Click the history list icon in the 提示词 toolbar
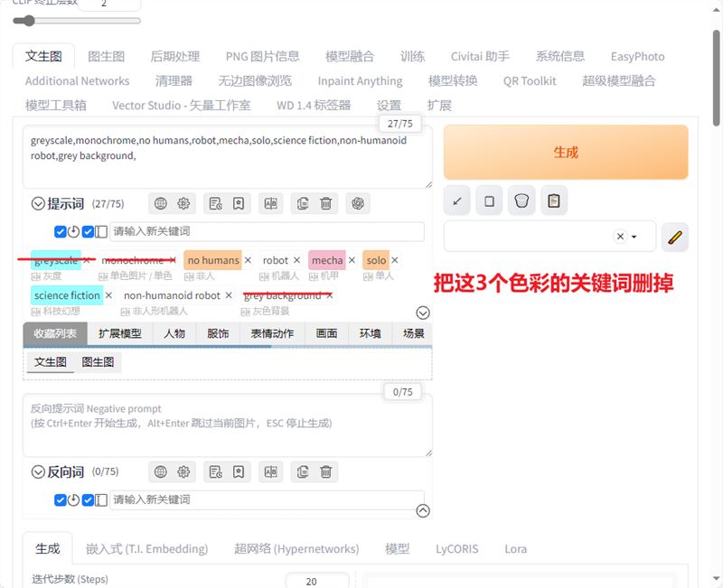 pos(215,203)
